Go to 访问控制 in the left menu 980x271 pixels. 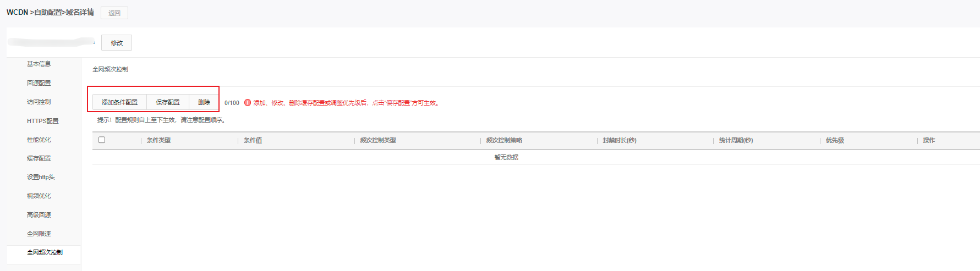(x=39, y=102)
